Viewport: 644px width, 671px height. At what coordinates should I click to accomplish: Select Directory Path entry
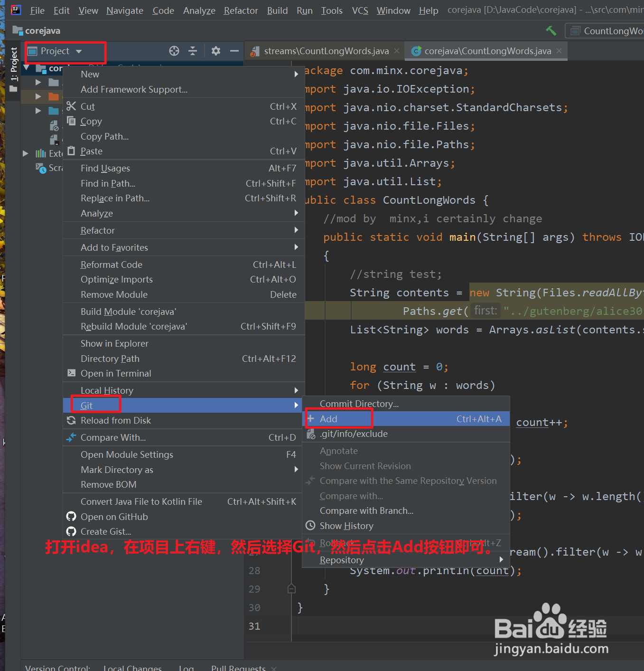184,359
